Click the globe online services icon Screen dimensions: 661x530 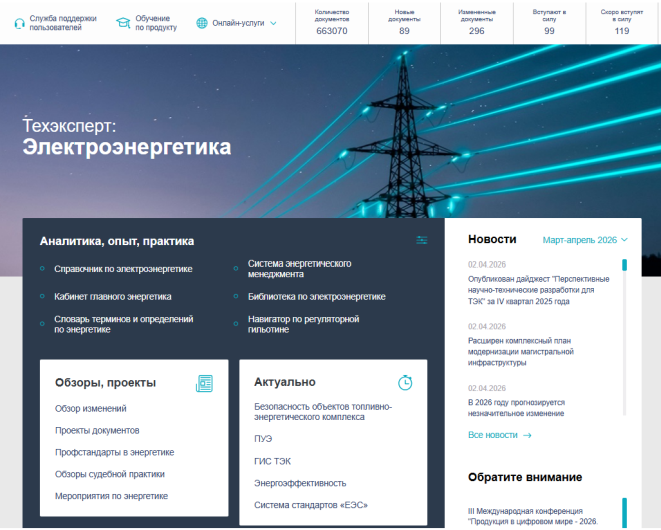202,22
